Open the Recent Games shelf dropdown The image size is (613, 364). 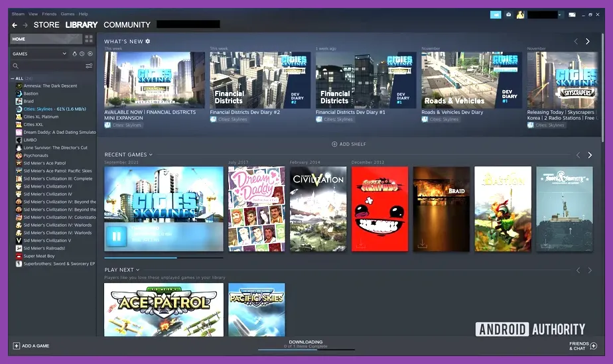pyautogui.click(x=151, y=154)
